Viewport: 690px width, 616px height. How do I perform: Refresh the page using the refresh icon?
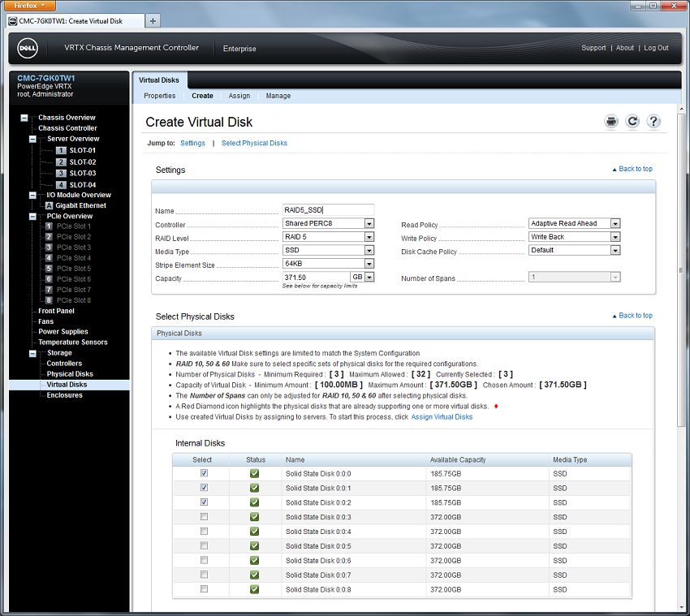632,121
